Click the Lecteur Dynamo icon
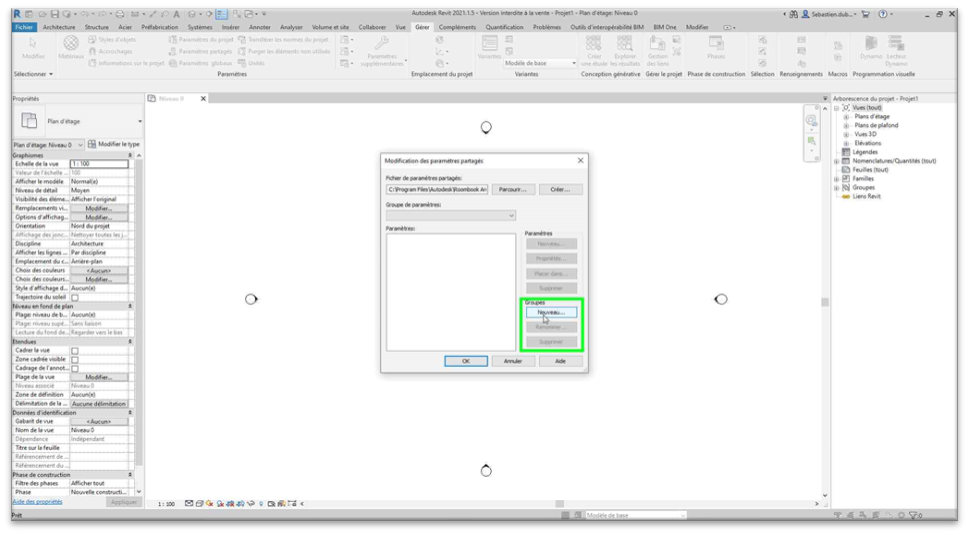Image resolution: width=969 pixels, height=535 pixels. pos(897,49)
